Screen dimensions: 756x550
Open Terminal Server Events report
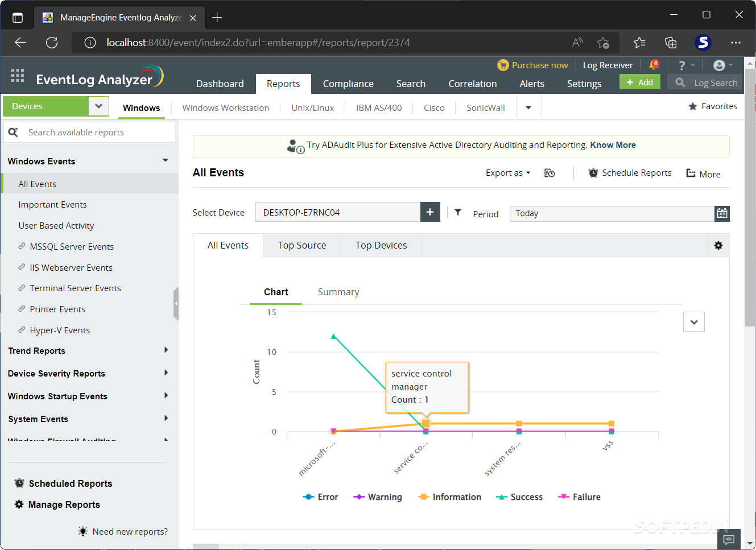75,288
